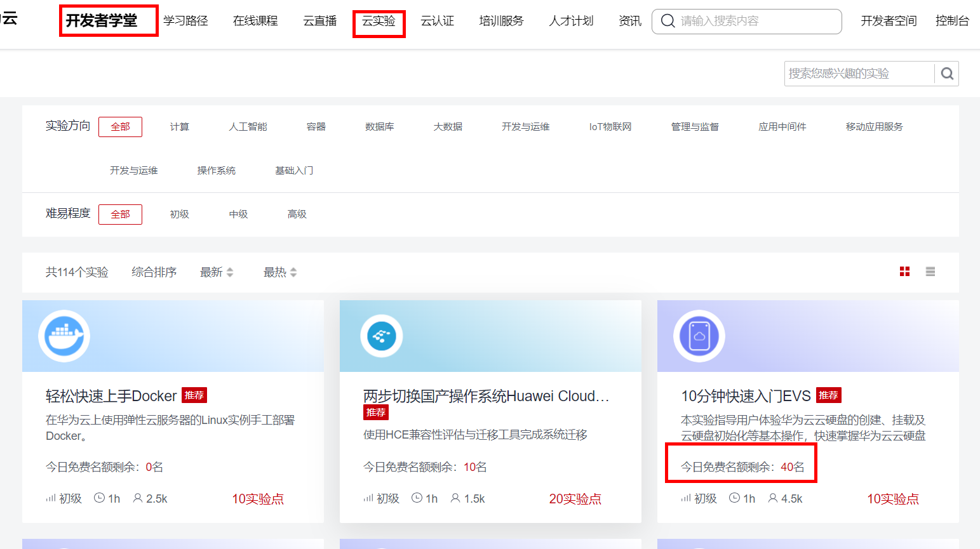The width and height of the screenshot is (980, 549).
Task: Open 云直播 in the top navigation
Action: coord(320,21)
